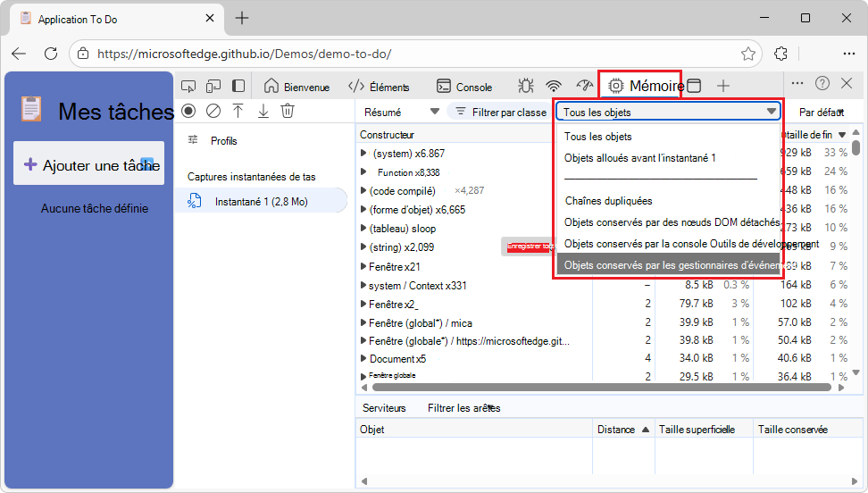Screen dimensions: 868x493
Task: Click the Serviteurs tab
Action: (x=384, y=407)
